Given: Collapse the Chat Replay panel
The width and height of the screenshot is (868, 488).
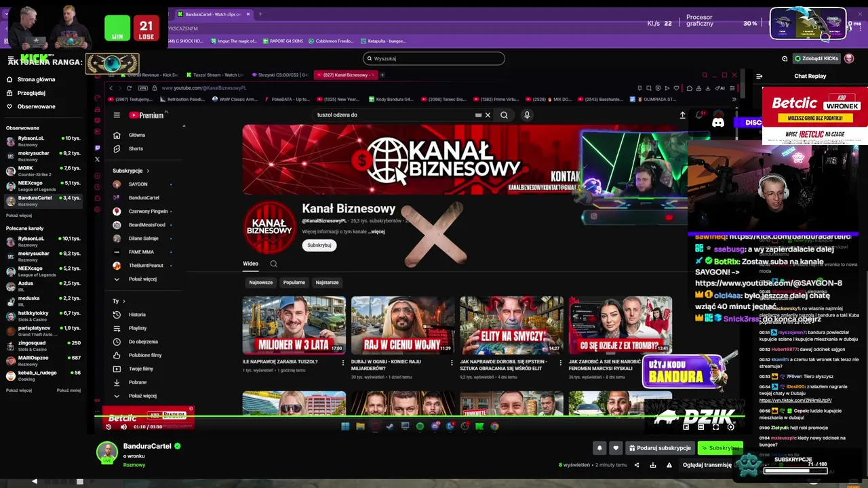Looking at the screenshot, I should [759, 76].
